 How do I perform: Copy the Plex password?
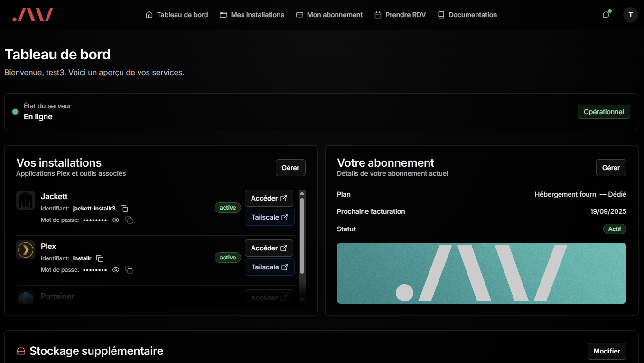[129, 269]
